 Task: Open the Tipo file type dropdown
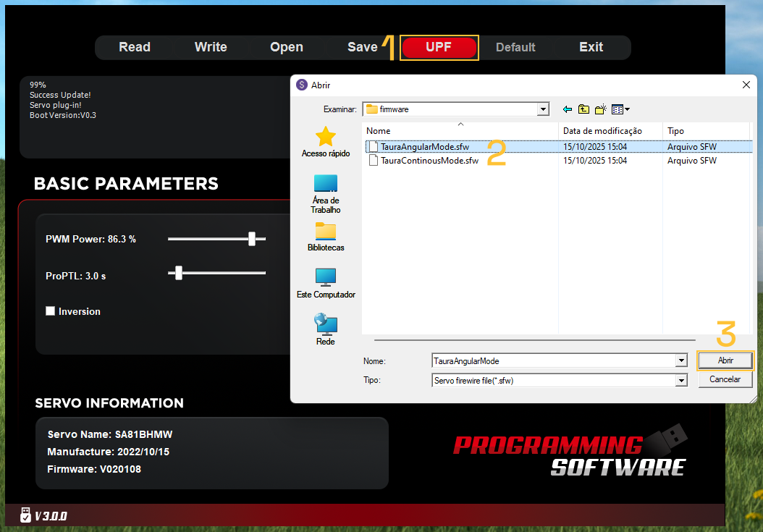coord(681,380)
